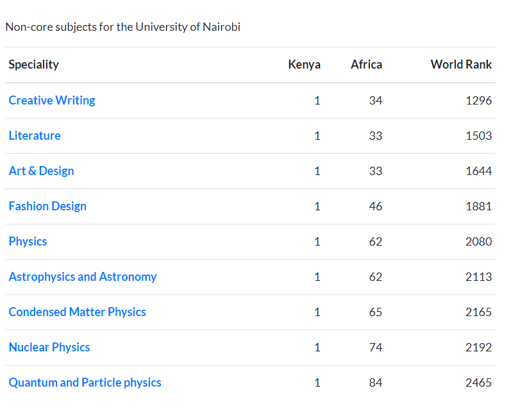Select world rank 1503 in Literature row
This screenshot has width=511, height=420.
[x=479, y=136]
